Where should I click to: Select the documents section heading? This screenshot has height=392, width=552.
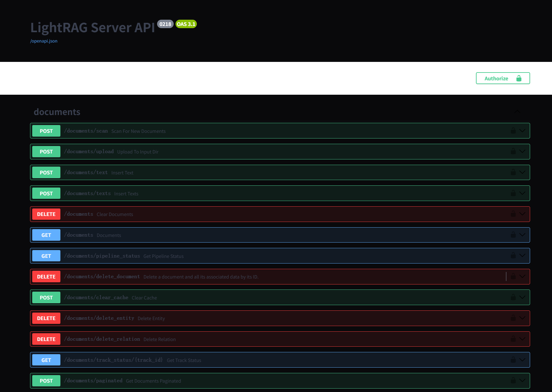(57, 112)
